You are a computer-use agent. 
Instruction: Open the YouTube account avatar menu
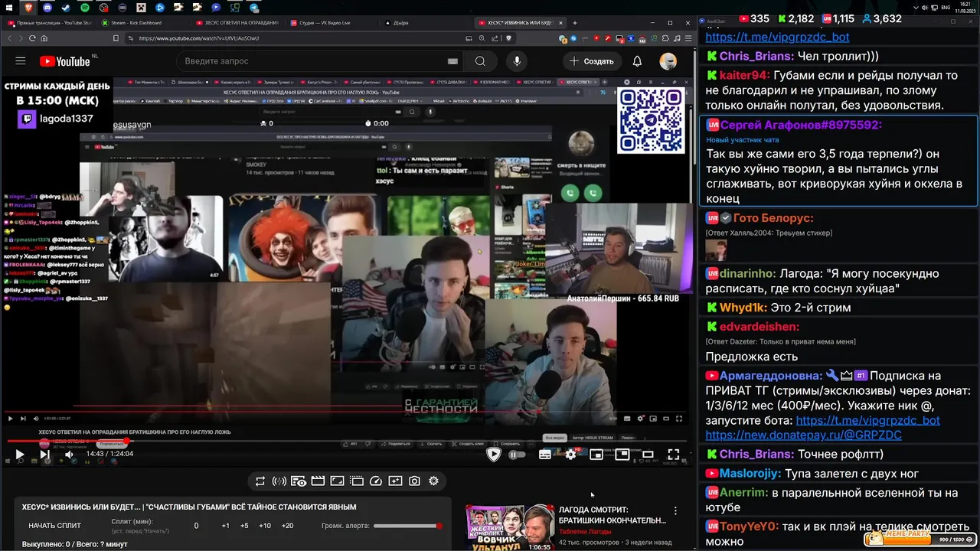point(668,61)
